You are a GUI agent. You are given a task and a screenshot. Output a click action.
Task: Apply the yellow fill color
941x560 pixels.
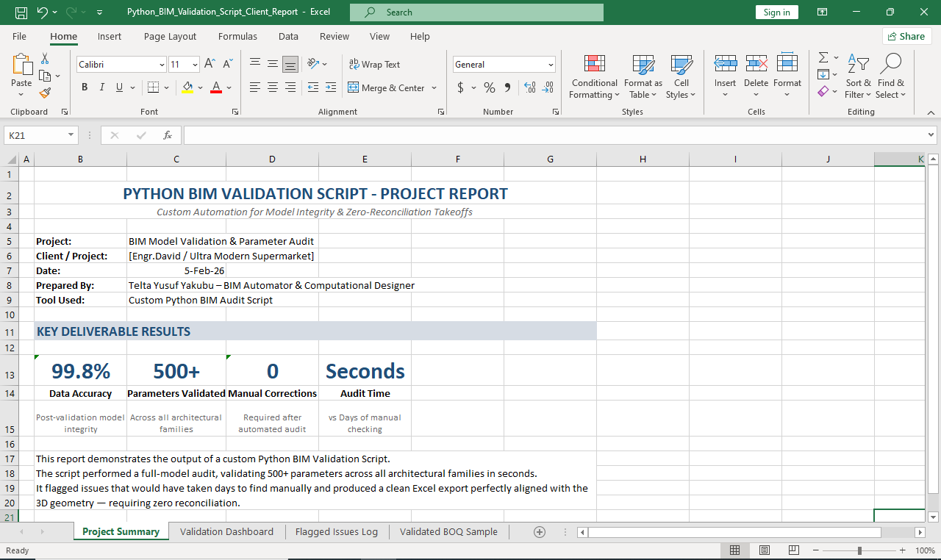pos(187,87)
